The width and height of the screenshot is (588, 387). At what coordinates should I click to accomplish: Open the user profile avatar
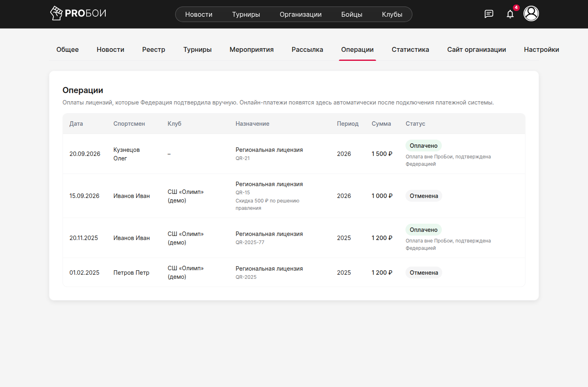coord(531,13)
